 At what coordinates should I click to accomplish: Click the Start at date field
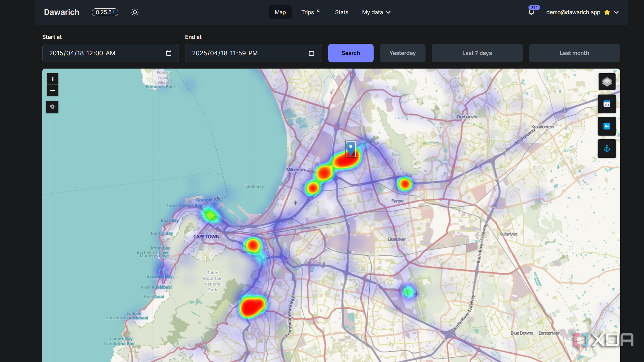point(111,53)
